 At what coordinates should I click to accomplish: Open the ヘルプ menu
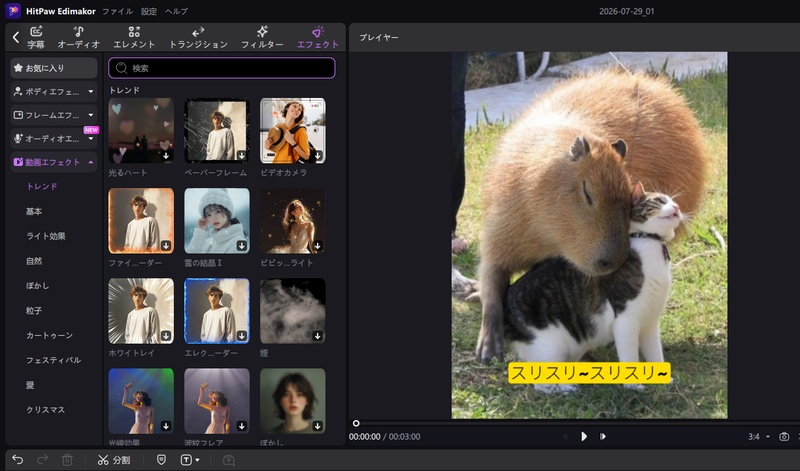[177, 11]
